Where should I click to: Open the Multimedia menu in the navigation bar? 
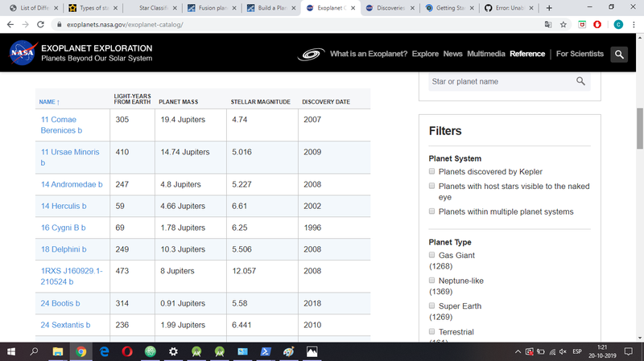(x=485, y=54)
